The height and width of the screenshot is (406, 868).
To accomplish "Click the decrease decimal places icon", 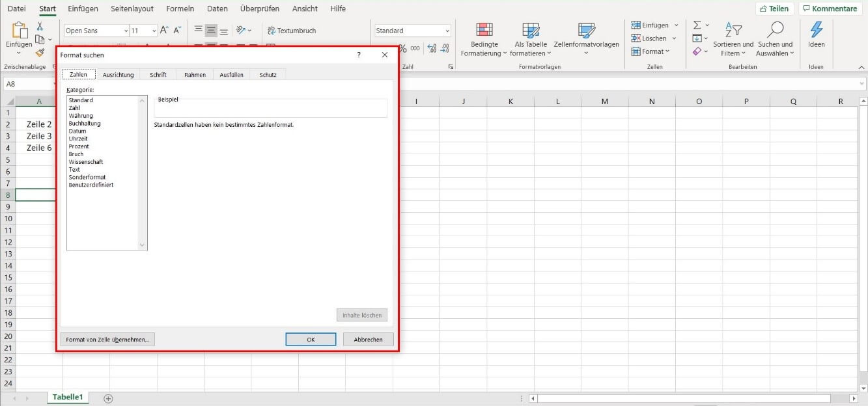I will point(445,49).
